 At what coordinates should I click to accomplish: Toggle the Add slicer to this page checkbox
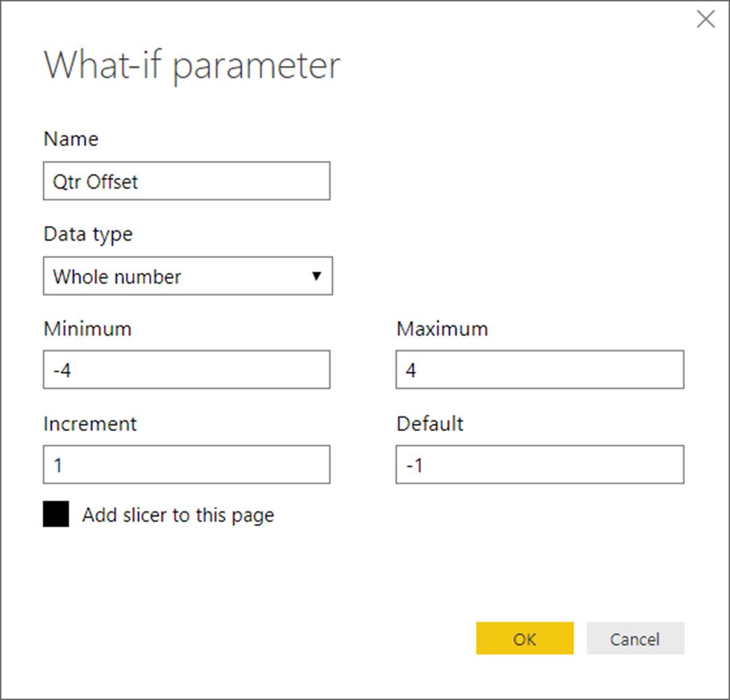click(56, 515)
